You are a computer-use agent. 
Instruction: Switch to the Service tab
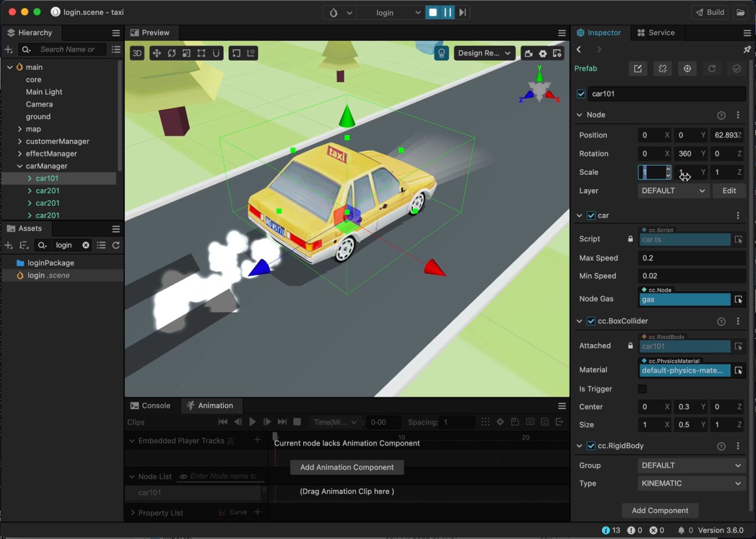pos(656,33)
